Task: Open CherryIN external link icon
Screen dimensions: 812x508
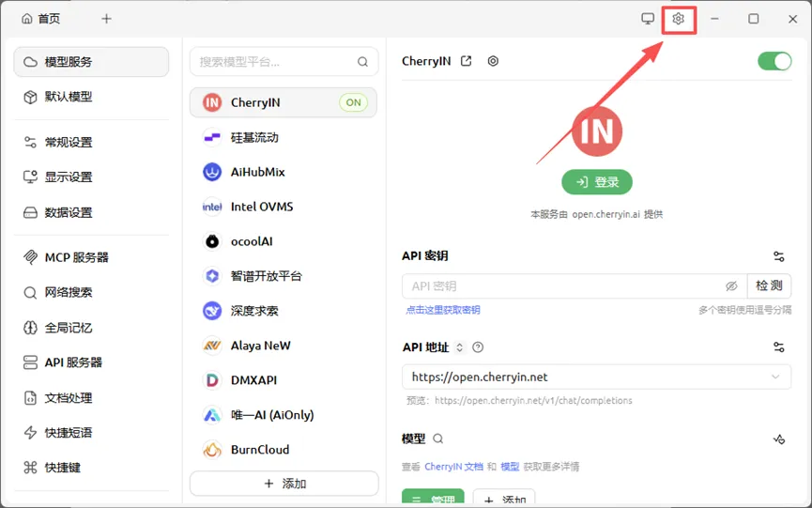Action: click(466, 61)
